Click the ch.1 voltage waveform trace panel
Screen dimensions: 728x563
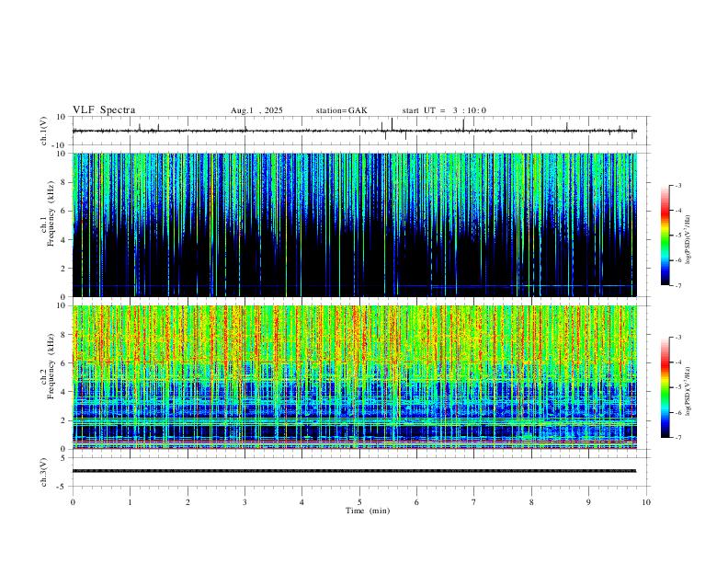(x=361, y=131)
